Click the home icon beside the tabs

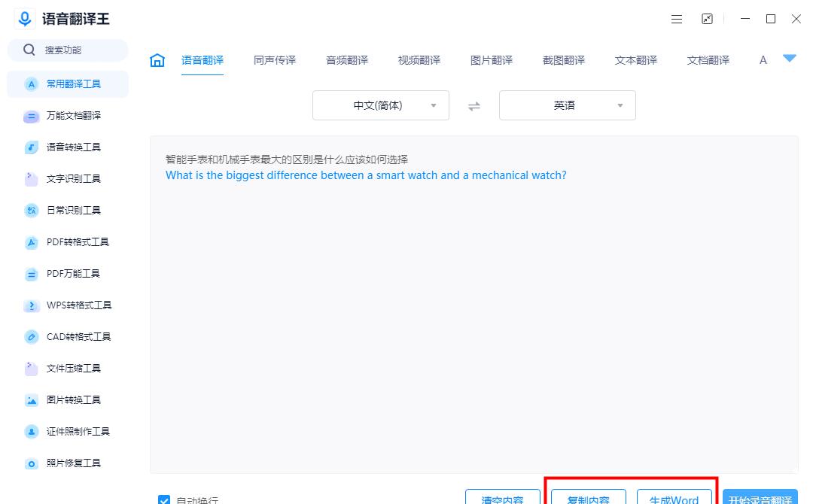pos(157,59)
